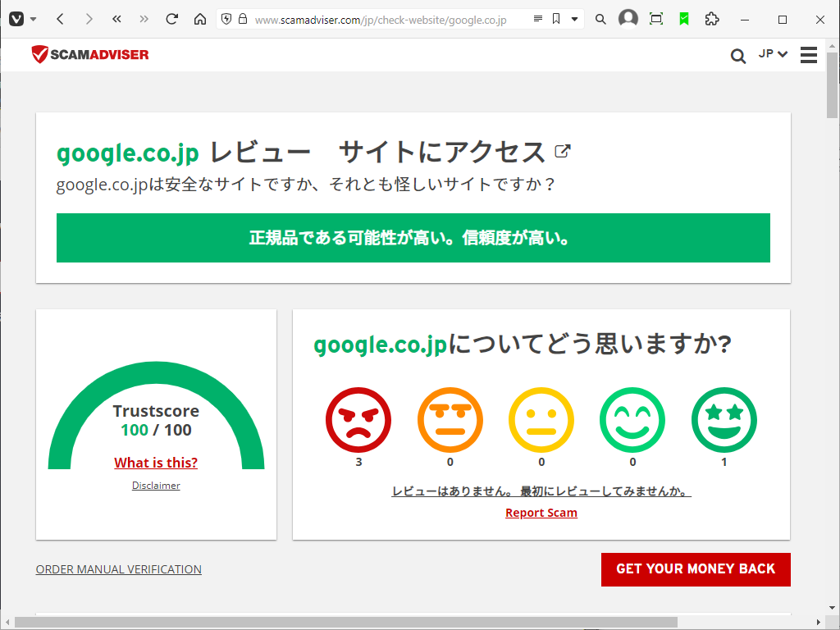This screenshot has height=630, width=840.
Task: Rate with the green smiling face
Action: (632, 420)
